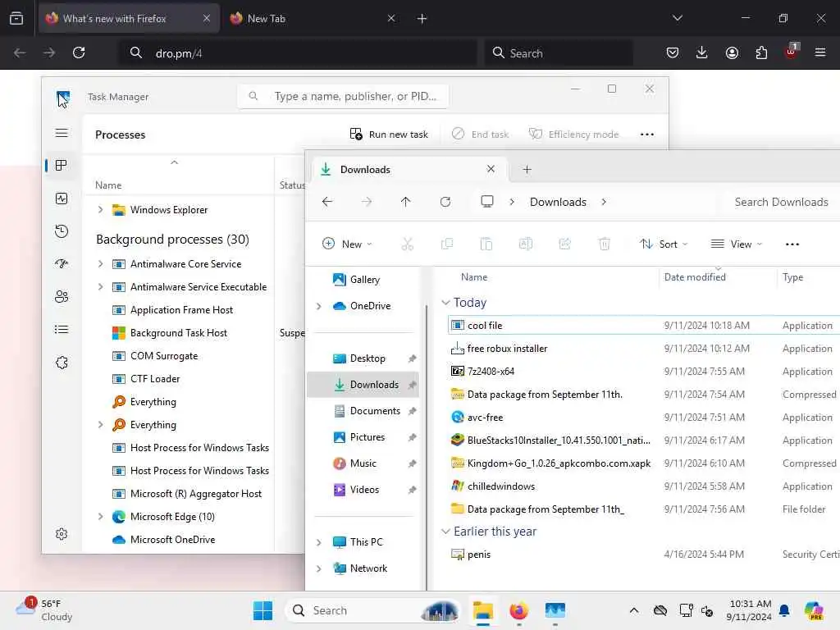
Task: Expand the second Everything process entry
Action: pyautogui.click(x=100, y=424)
